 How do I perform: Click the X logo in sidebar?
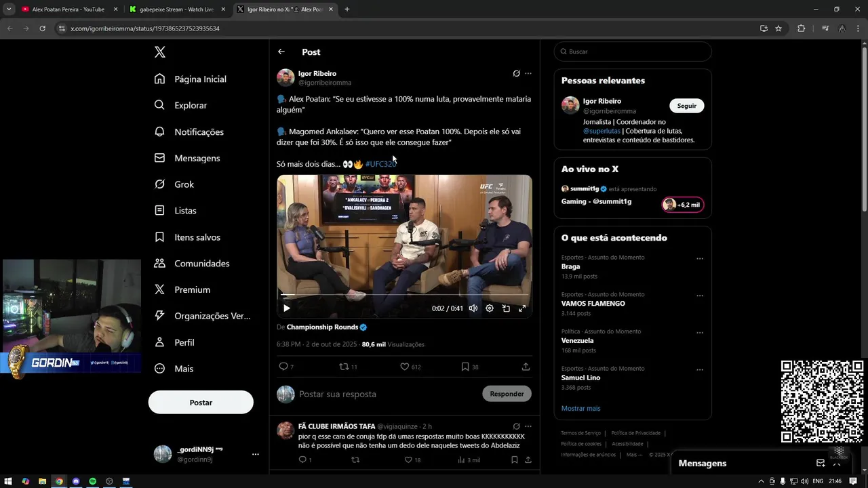point(159,52)
